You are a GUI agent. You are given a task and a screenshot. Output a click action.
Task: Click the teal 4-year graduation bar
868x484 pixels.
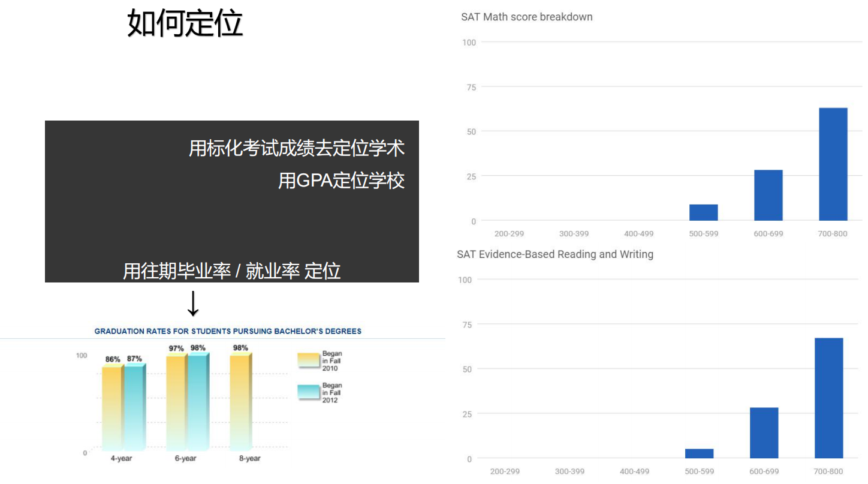coord(134,407)
